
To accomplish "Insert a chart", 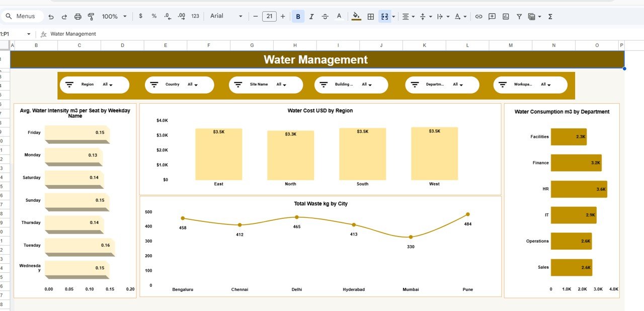I will click(x=505, y=16).
